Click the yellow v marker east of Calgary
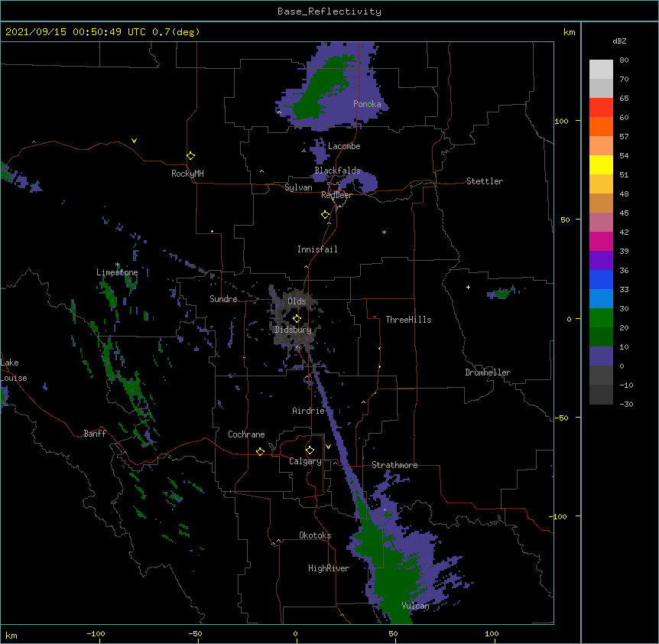Screen dimensions: 659x644 [x=328, y=447]
